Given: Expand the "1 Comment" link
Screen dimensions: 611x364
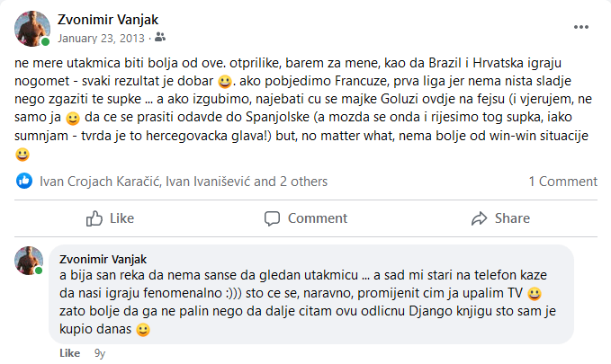Looking at the screenshot, I should point(562,181).
